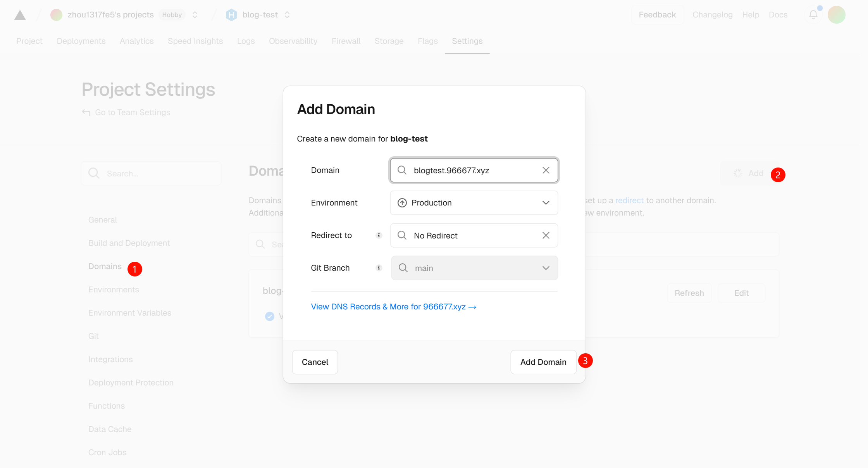Switch to the Logs tab

246,41
